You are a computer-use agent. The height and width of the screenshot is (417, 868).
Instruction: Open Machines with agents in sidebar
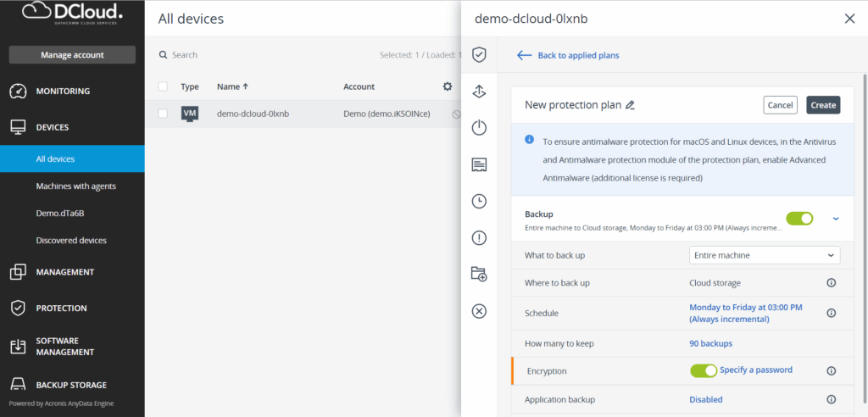click(76, 186)
